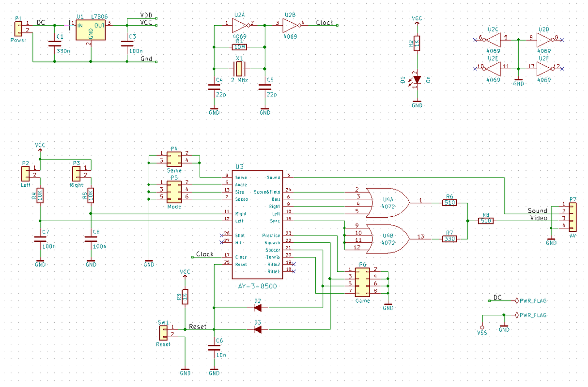Screen dimensions: 588x387
Task: Click the P7 AV output connector
Action: [x=573, y=216]
